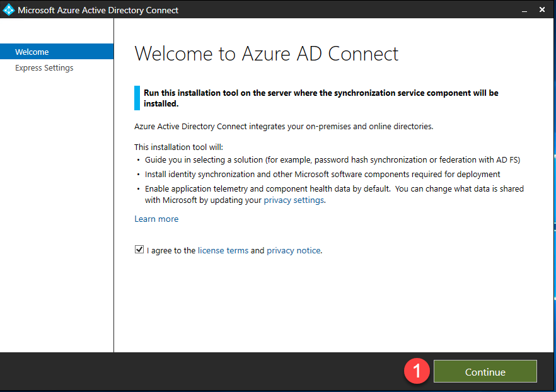Screen dimensions: 556x392
Task: Follow the privacy settings link
Action: click(x=294, y=200)
